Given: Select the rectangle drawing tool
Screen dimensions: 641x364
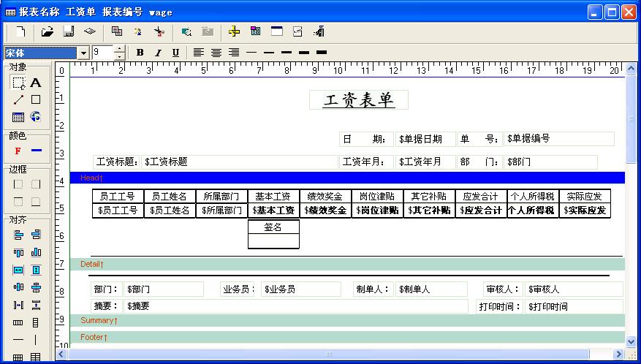Looking at the screenshot, I should pos(35,99).
